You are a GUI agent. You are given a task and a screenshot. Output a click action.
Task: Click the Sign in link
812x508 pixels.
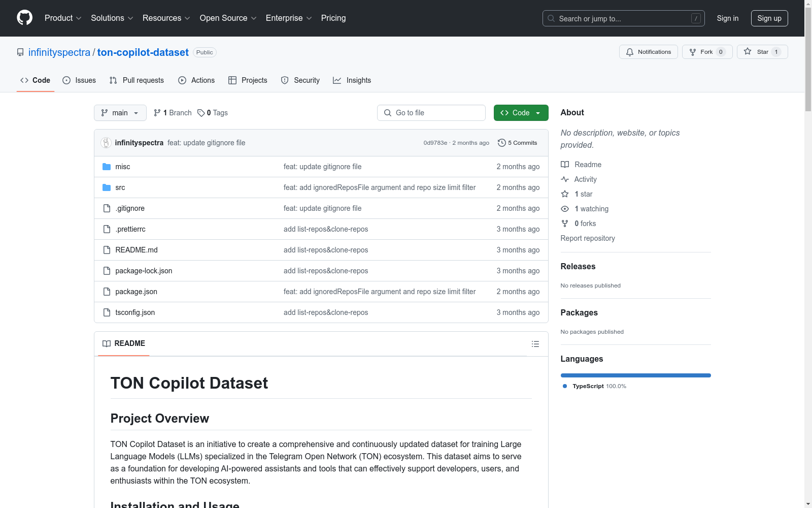point(728,18)
